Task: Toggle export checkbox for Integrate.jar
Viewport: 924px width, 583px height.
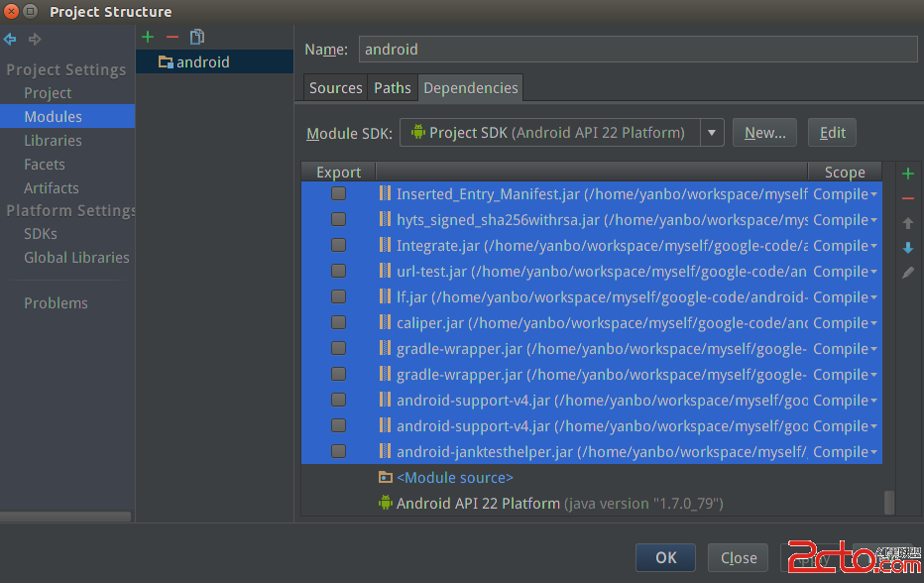Action: [338, 245]
